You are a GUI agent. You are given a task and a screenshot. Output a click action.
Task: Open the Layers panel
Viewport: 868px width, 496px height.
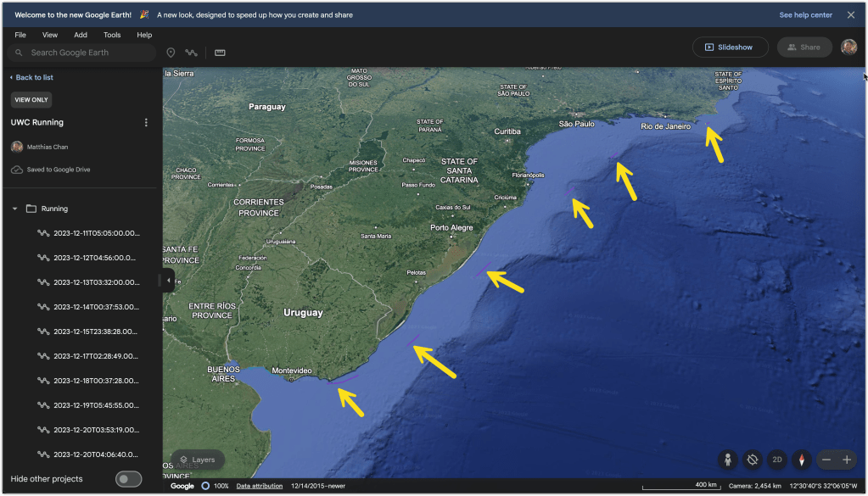198,460
